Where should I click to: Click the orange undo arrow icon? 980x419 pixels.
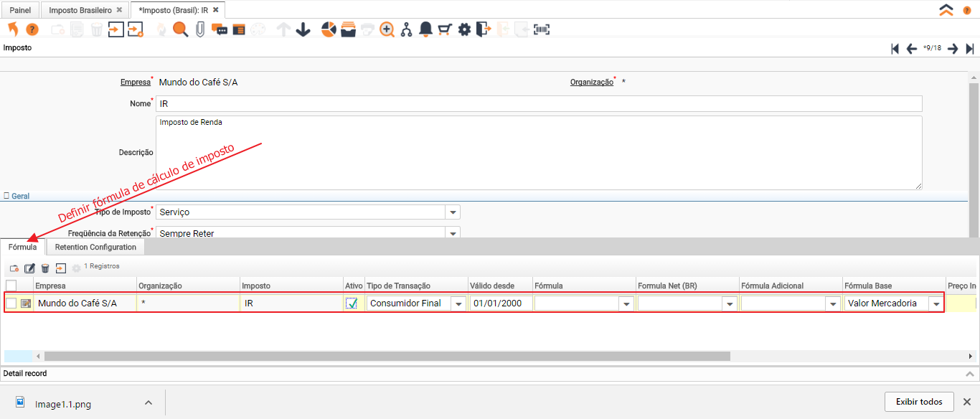pos(12,29)
